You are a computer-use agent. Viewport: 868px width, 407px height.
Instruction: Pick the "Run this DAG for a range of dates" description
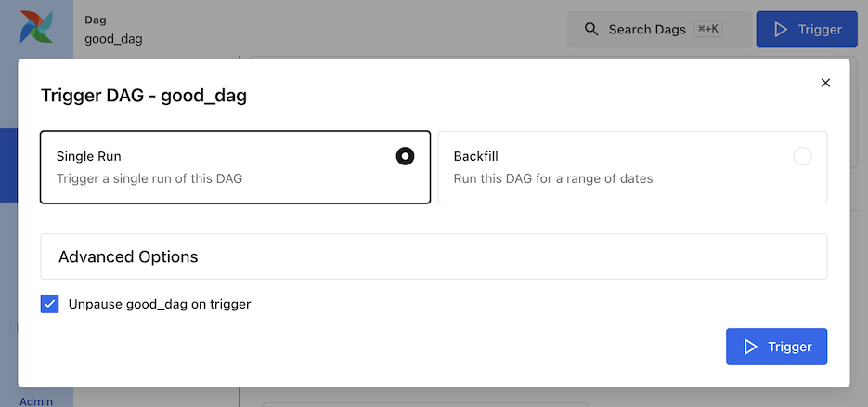(x=552, y=178)
